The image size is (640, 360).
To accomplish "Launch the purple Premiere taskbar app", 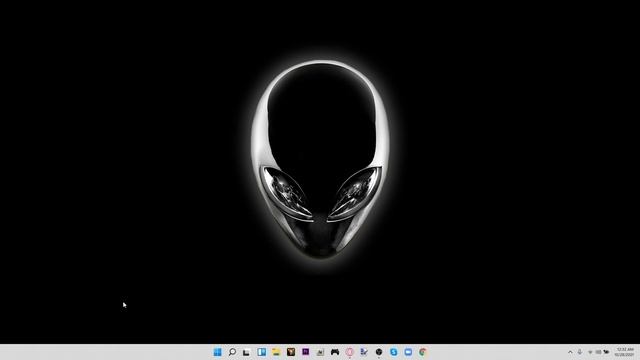I will click(x=305, y=352).
